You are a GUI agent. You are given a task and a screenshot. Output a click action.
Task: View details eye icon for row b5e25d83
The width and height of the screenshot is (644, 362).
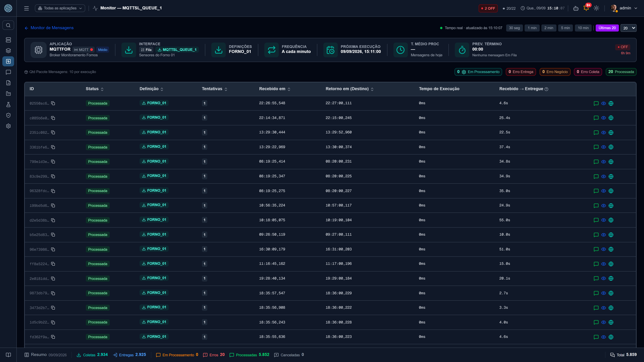[x=604, y=235]
